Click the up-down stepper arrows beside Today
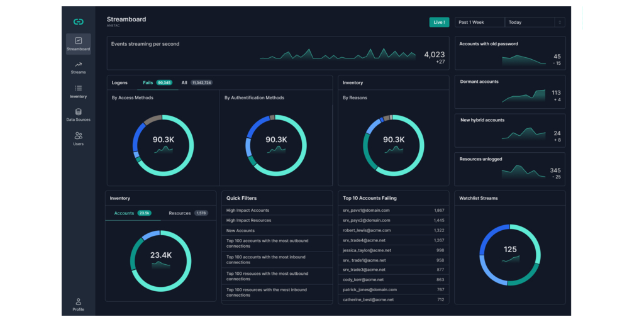Screen dimensions: 644x322 560,22
